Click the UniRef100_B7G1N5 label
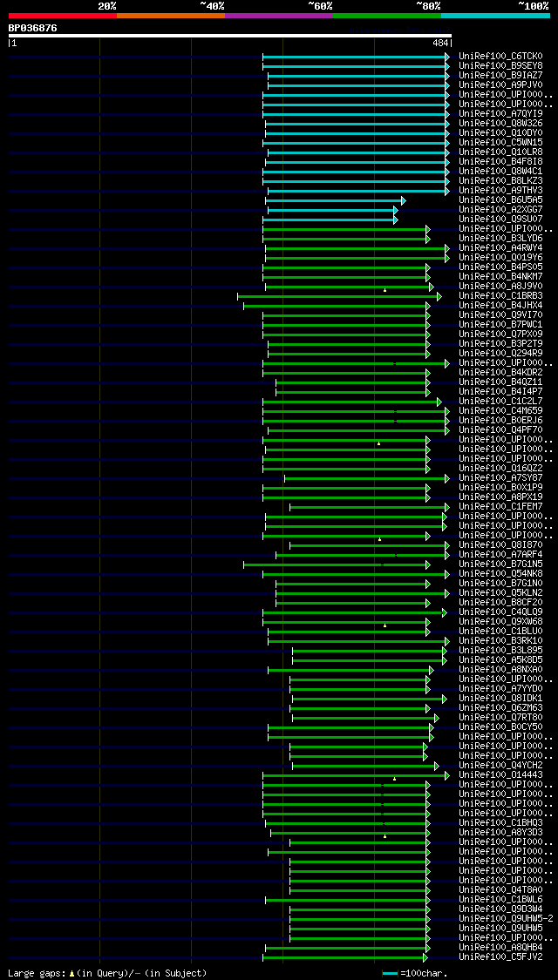 tap(500, 564)
